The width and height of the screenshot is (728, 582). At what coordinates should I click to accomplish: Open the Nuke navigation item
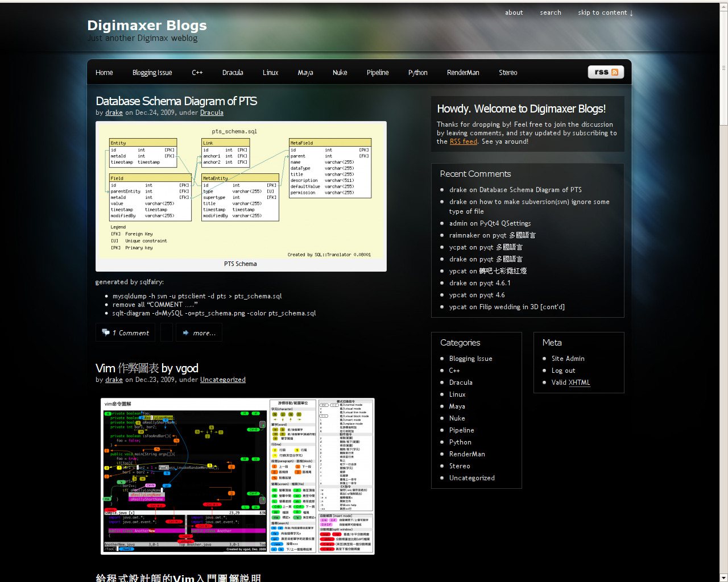340,73
